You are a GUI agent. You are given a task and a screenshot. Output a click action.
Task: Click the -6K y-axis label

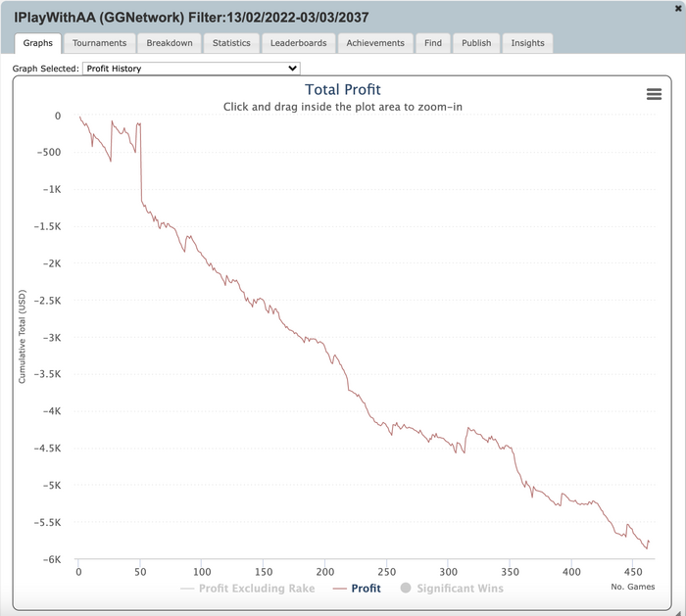tap(52, 559)
